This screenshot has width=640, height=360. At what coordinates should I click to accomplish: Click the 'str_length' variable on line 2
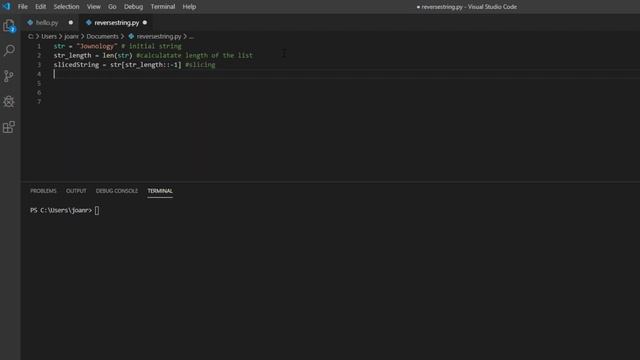coord(72,56)
